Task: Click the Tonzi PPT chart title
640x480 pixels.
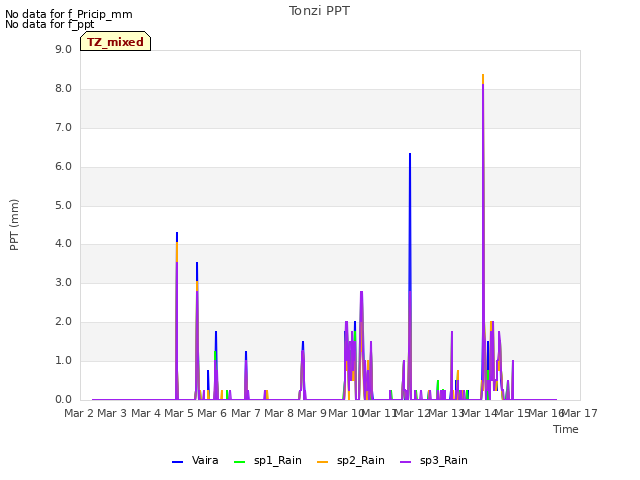Action: point(319,11)
